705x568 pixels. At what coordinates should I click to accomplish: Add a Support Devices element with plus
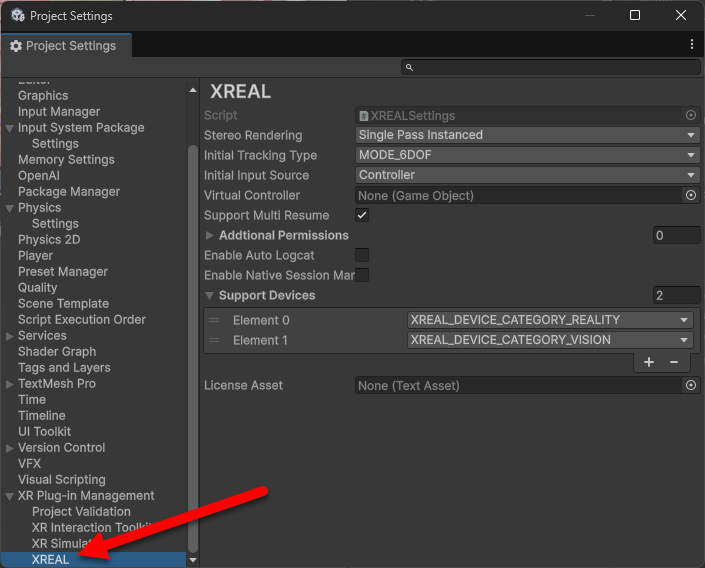(x=649, y=362)
